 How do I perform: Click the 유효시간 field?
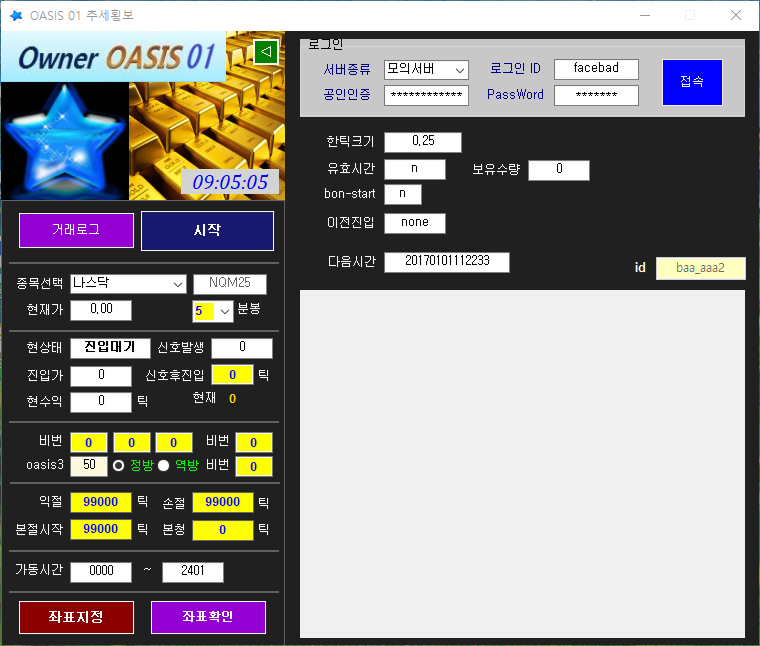point(415,170)
